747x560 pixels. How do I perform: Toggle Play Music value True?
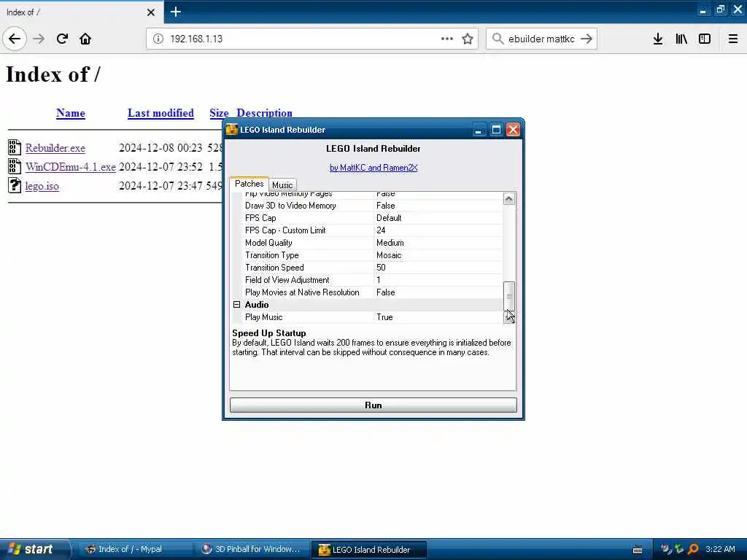(438, 316)
